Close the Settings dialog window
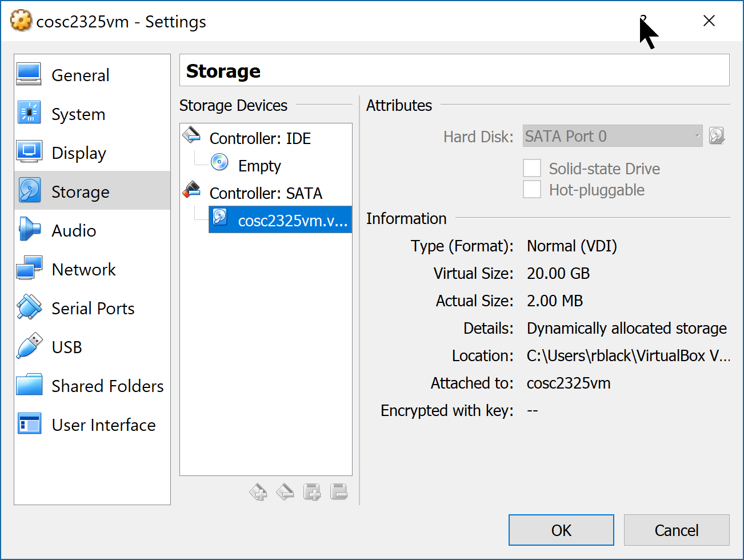 pyautogui.click(x=709, y=21)
